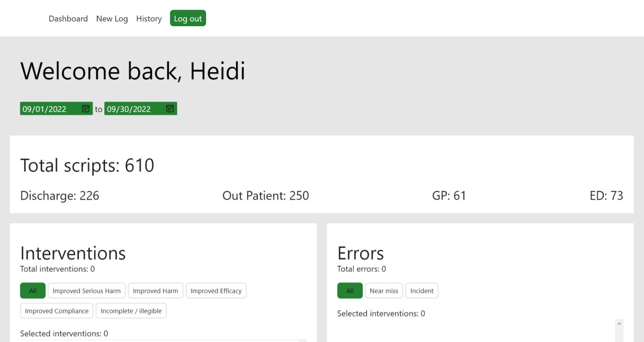Filter interventions by Improved Harm
The height and width of the screenshot is (342, 644).
coord(156,290)
